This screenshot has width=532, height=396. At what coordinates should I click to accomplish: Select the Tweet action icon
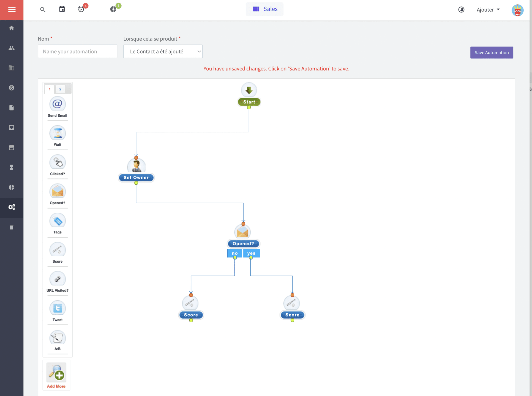57,308
